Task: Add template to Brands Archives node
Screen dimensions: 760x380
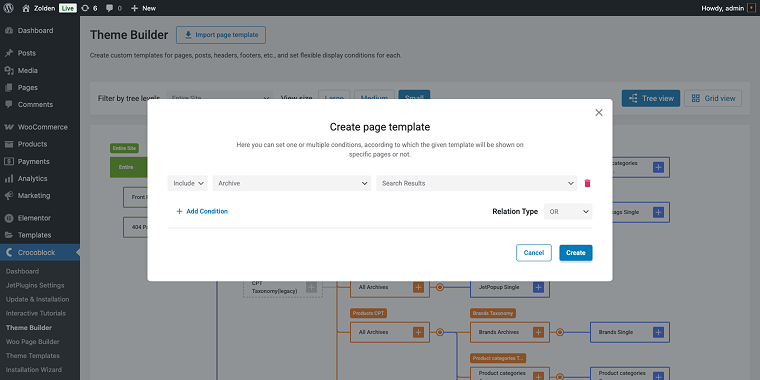Action: tap(538, 332)
